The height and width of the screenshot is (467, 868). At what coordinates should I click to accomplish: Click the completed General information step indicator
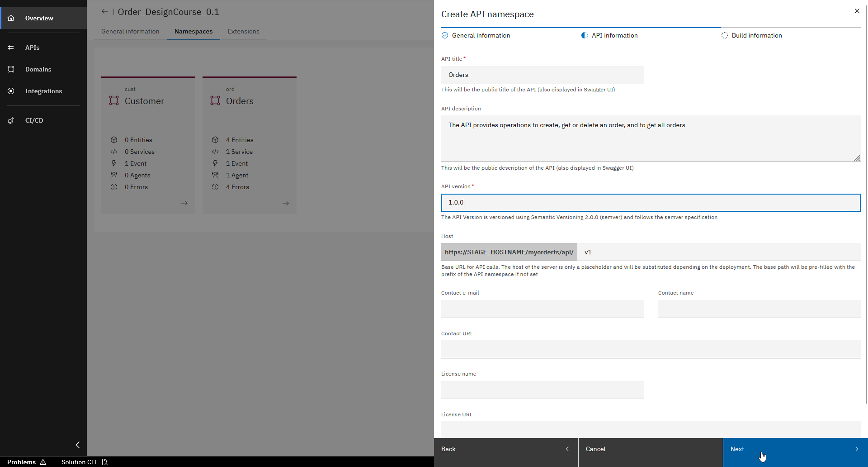coord(444,35)
